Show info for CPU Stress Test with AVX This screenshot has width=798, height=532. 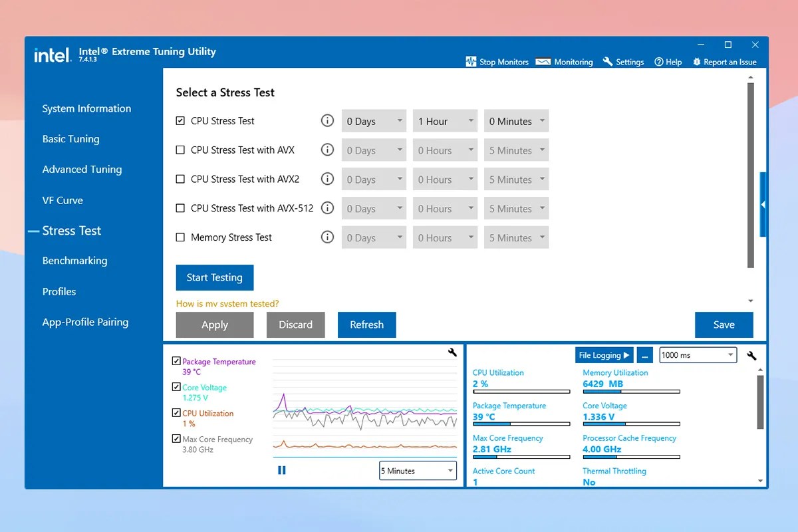[x=327, y=150]
